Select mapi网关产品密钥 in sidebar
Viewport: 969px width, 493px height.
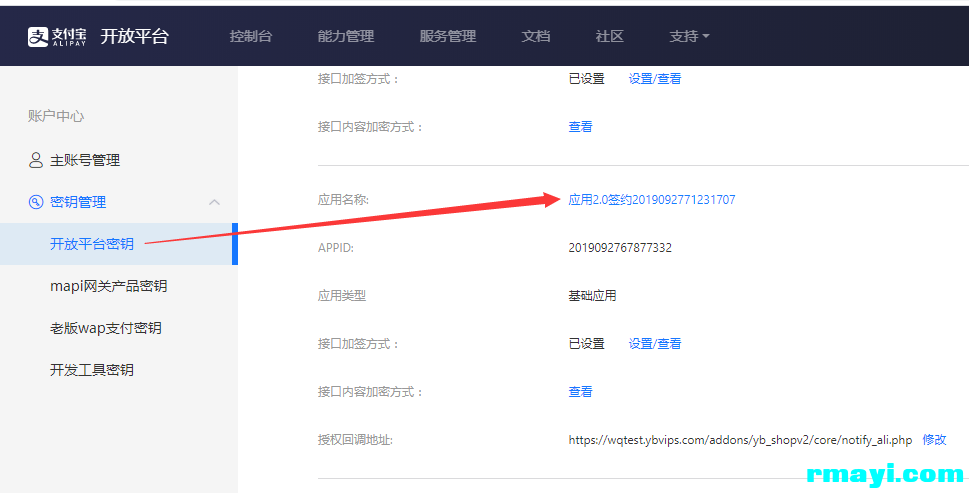point(108,286)
